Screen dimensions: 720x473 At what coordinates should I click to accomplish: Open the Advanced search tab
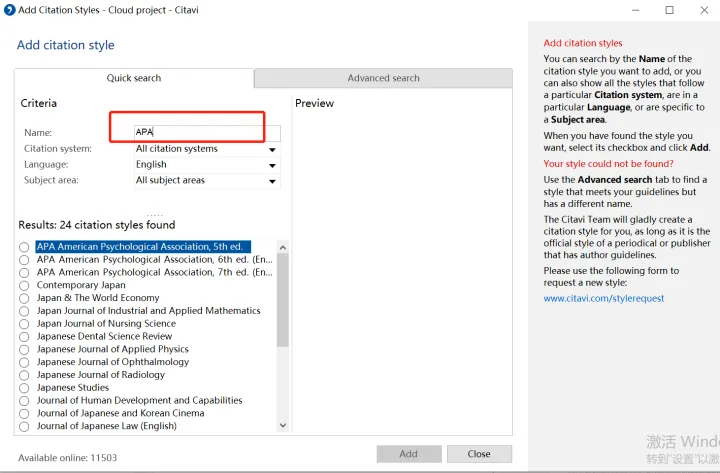coord(383,78)
